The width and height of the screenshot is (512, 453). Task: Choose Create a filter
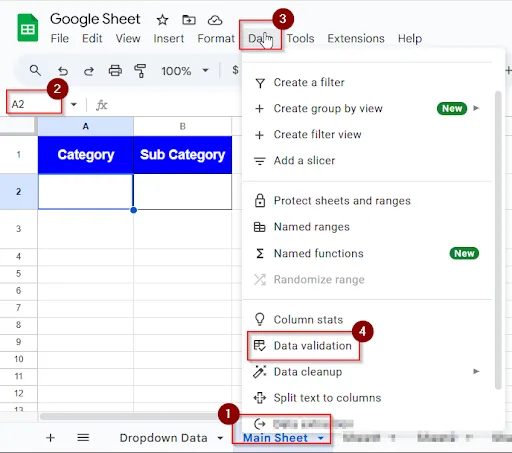367,82
